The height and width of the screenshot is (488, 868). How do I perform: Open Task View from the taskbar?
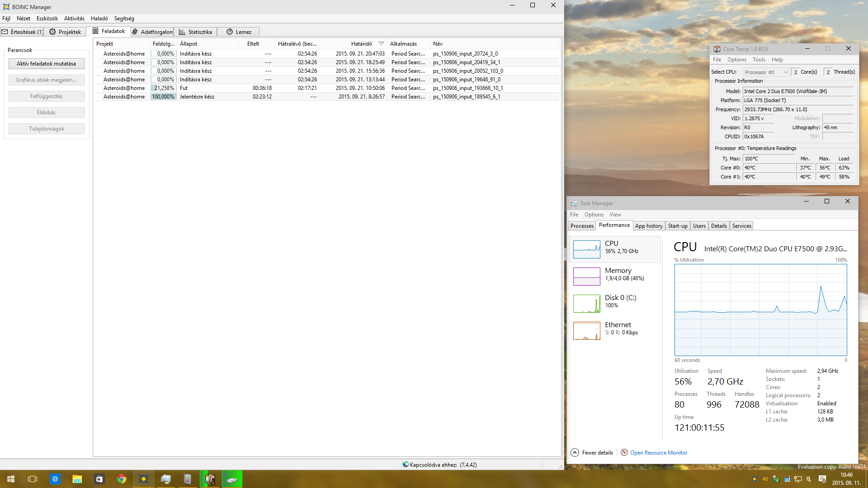(33, 479)
